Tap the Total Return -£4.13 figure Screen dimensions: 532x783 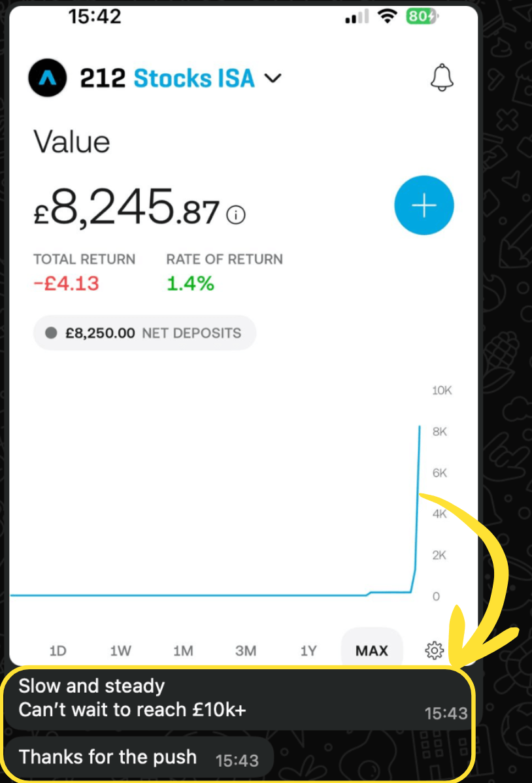click(67, 284)
